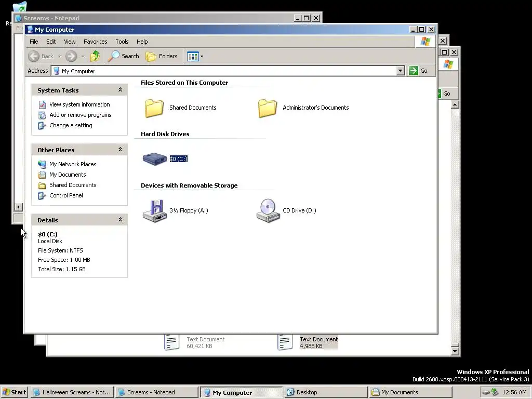Switch to Screams - Notepad taskbar button
This screenshot has height=399, width=532.
[x=156, y=392]
